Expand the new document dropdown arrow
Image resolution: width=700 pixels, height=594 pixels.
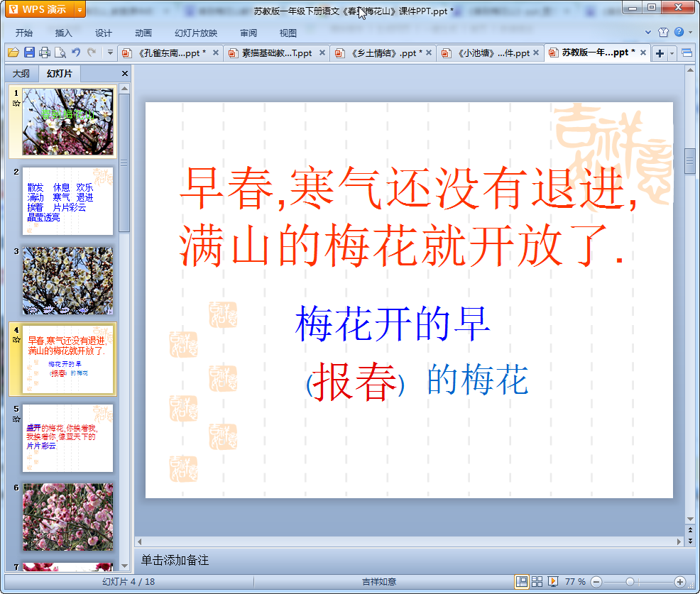(x=672, y=53)
